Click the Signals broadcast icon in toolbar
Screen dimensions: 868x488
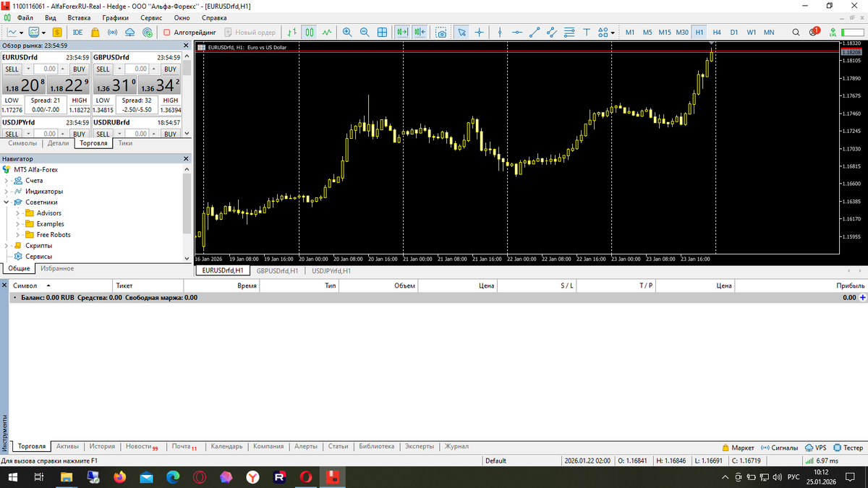click(112, 33)
